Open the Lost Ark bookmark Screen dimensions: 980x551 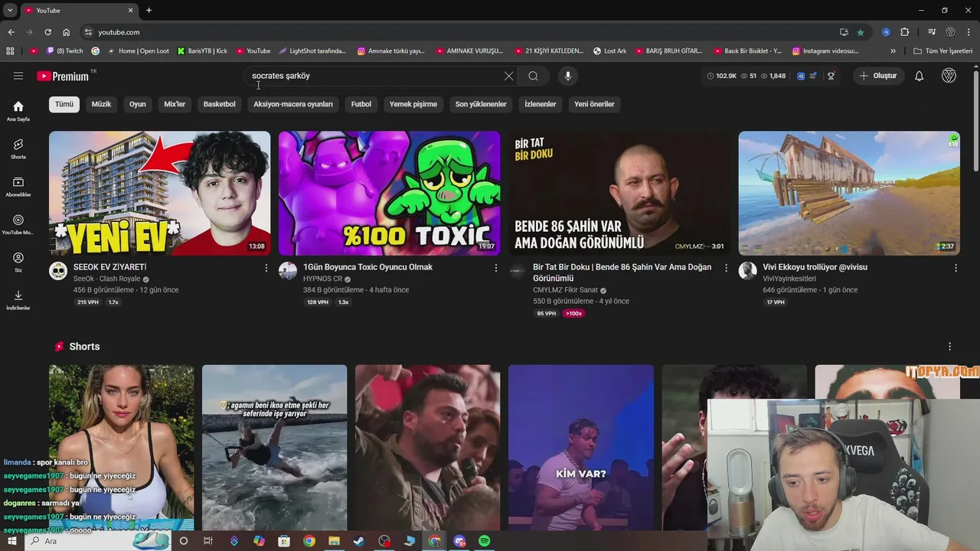point(609,51)
